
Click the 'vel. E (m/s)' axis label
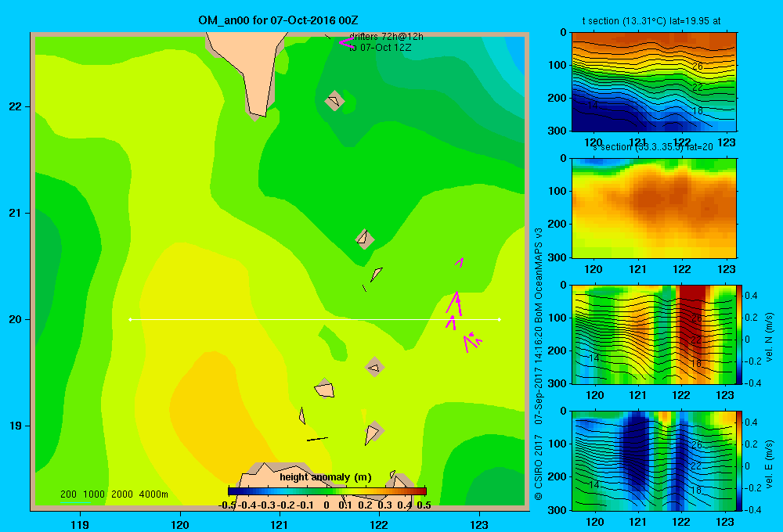(x=769, y=464)
